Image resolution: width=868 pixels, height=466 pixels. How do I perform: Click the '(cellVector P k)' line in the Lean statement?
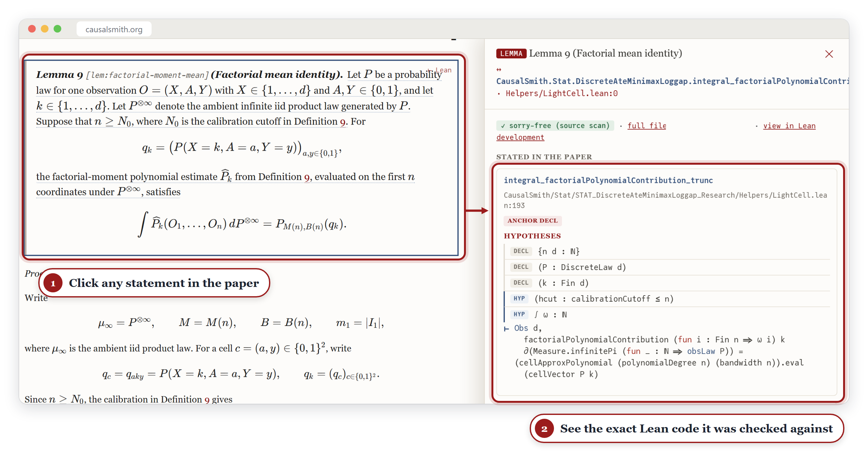click(561, 375)
